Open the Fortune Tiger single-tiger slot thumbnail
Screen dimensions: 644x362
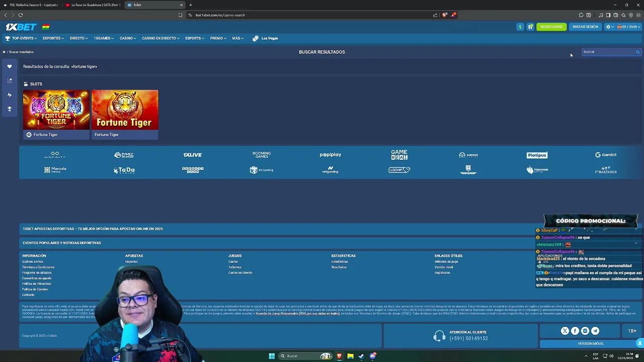point(125,110)
